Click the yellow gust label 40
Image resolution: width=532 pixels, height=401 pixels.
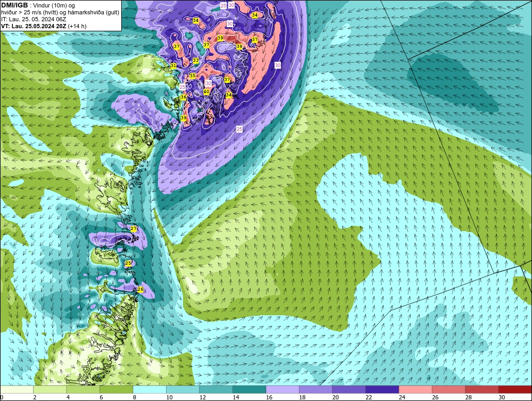coord(206,92)
